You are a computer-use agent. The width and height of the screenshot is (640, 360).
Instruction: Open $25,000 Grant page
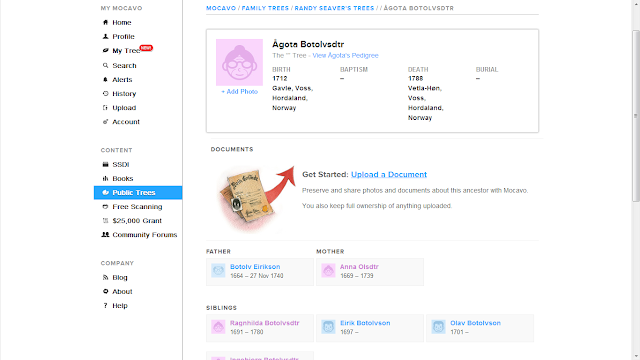tap(137, 220)
